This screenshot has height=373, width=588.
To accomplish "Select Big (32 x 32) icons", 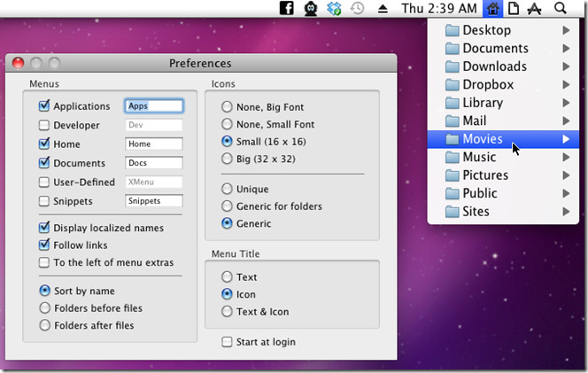I will coord(227,159).
